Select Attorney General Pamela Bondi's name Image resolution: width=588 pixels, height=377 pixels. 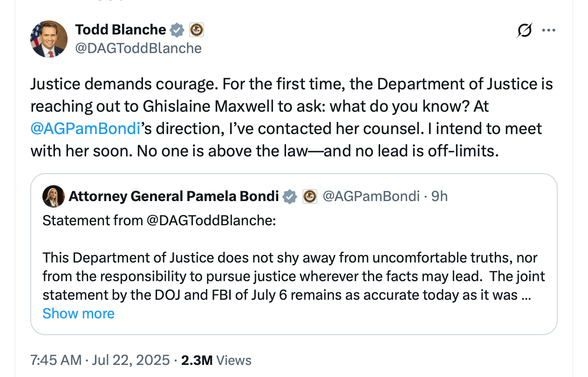(x=172, y=196)
